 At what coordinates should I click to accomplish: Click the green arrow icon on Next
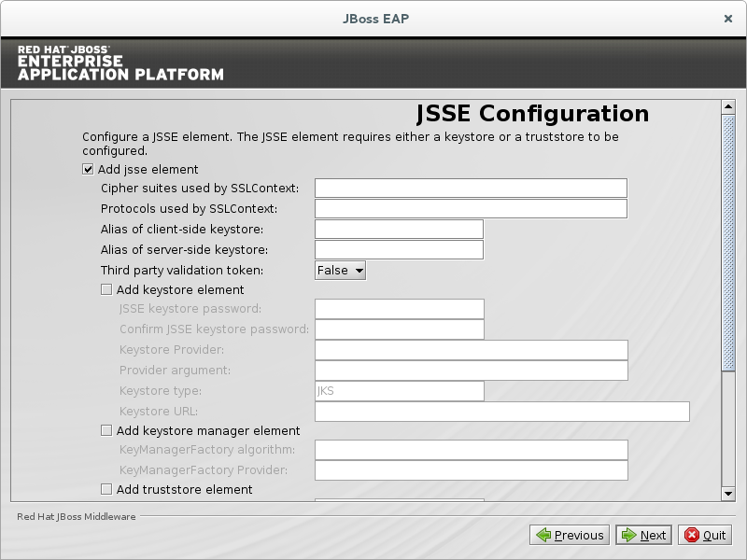(629, 535)
